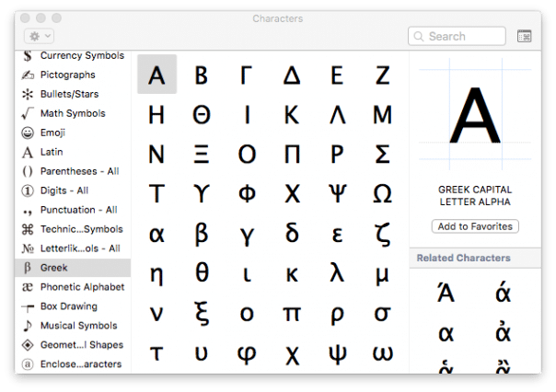Open Punctuation - All category
The height and width of the screenshot is (392, 556).
click(73, 210)
